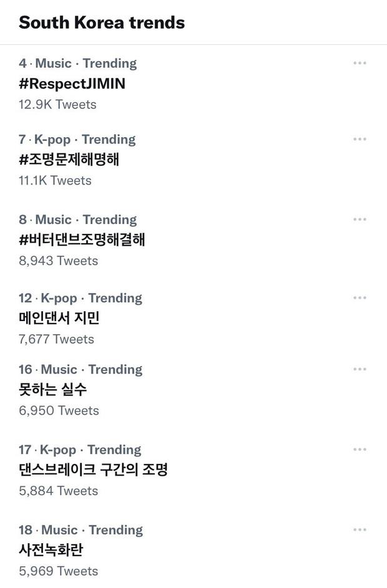Image resolution: width=387 pixels, height=588 pixels.
Task: Click the 11.1K Tweets count
Action: [x=55, y=180]
